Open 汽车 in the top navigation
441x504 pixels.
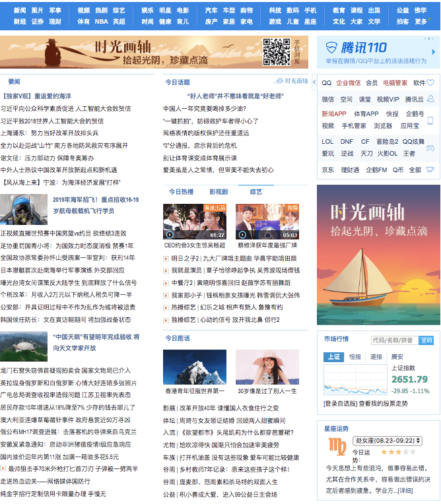211,11
